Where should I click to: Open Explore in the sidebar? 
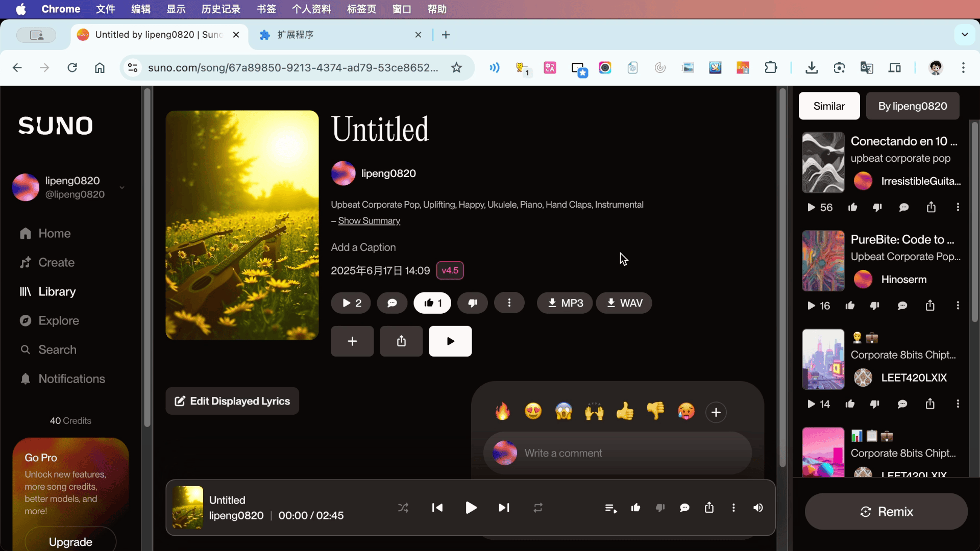pos(50,320)
